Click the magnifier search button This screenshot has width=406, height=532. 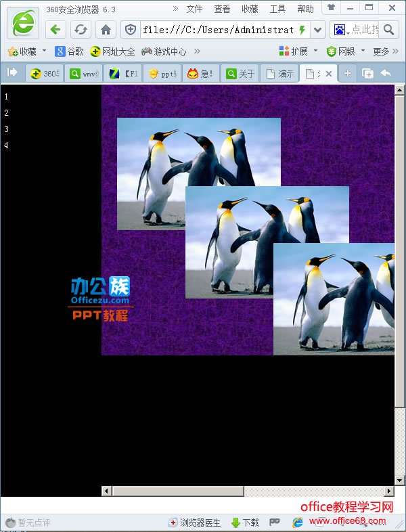click(x=388, y=30)
